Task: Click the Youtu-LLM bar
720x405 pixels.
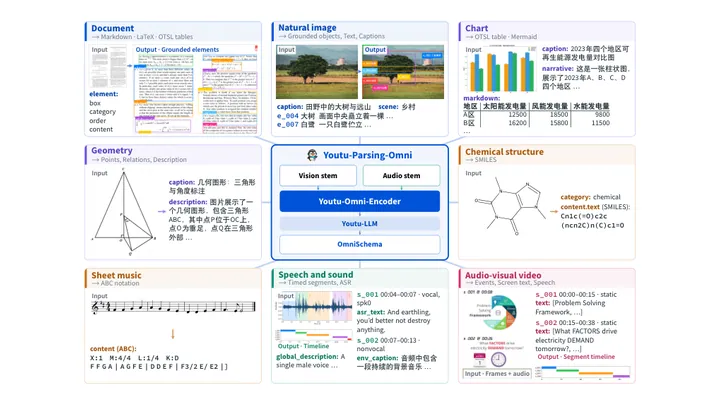Action: [x=360, y=224]
